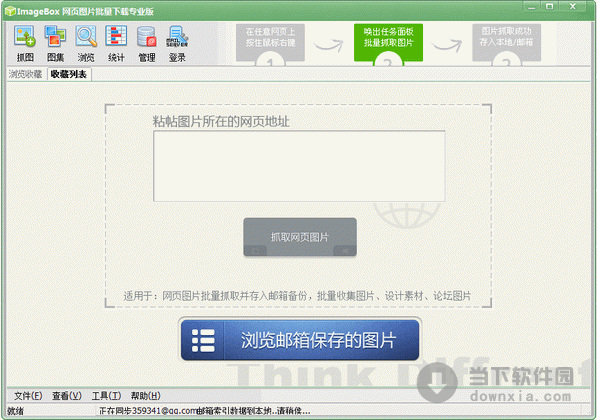Click the 适用于 description text line

click(297, 296)
